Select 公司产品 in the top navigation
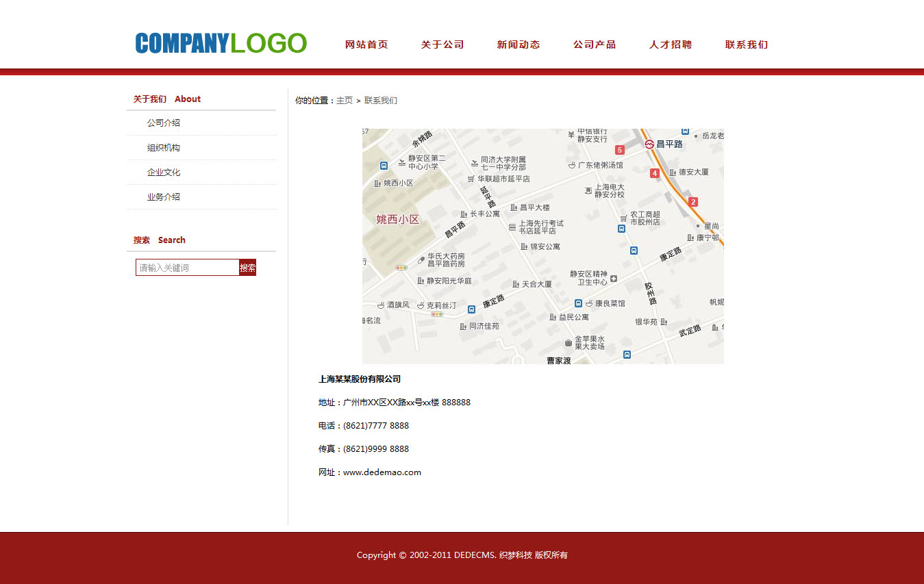Image resolution: width=924 pixels, height=584 pixels. (595, 45)
